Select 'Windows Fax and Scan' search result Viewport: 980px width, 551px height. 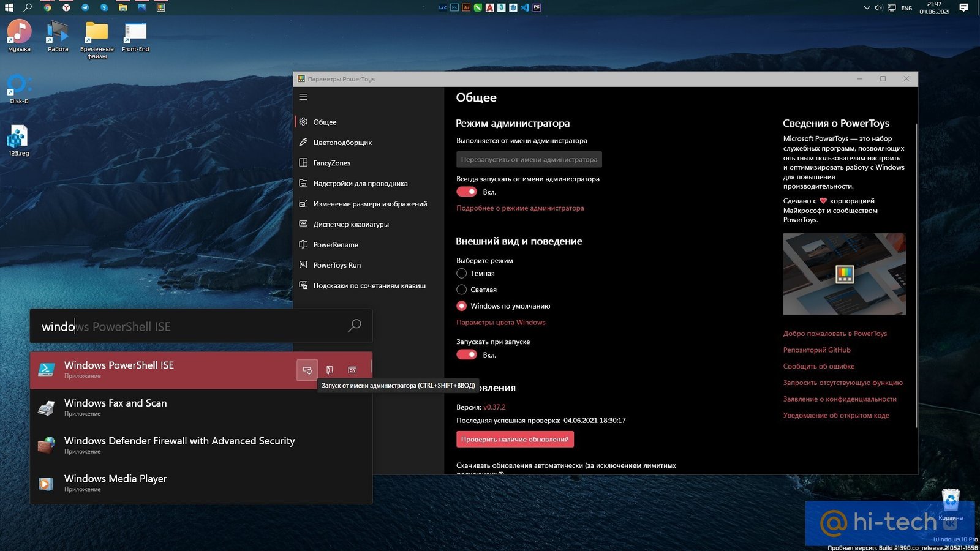201,408
